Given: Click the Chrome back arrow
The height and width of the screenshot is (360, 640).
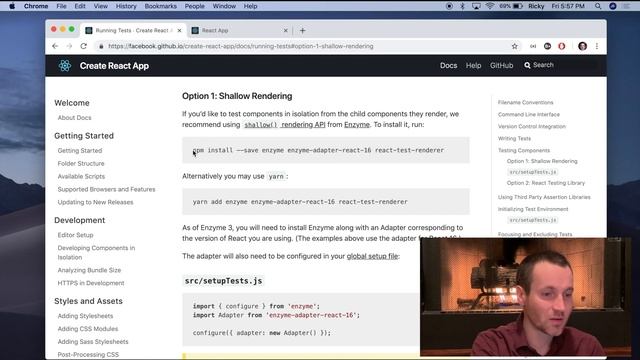Looking at the screenshot, I should coord(55,46).
